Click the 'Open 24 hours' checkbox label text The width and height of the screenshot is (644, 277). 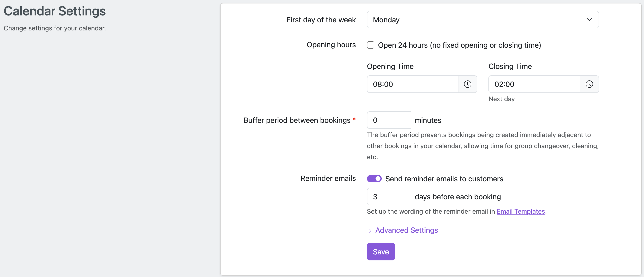coord(459,45)
